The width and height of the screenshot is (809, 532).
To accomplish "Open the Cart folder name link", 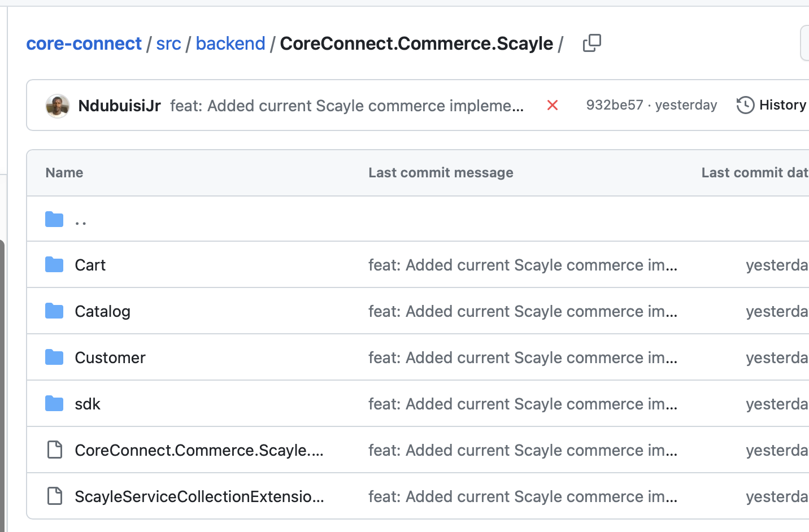I will tap(90, 265).
